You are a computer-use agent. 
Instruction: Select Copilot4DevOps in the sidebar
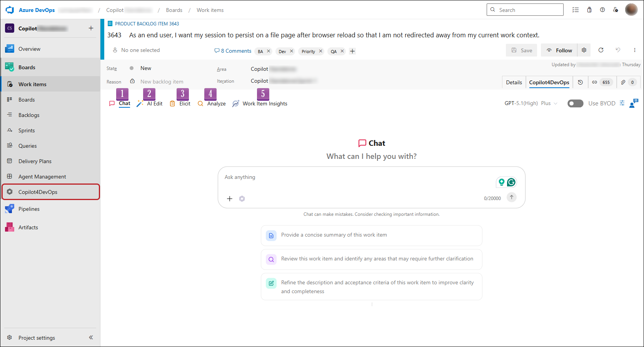click(x=51, y=192)
